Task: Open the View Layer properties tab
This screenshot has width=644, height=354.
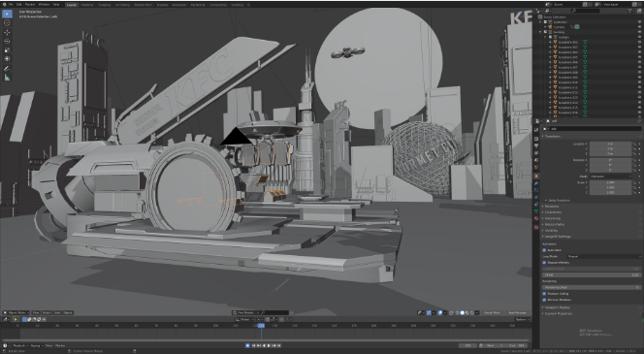Action: click(x=536, y=153)
